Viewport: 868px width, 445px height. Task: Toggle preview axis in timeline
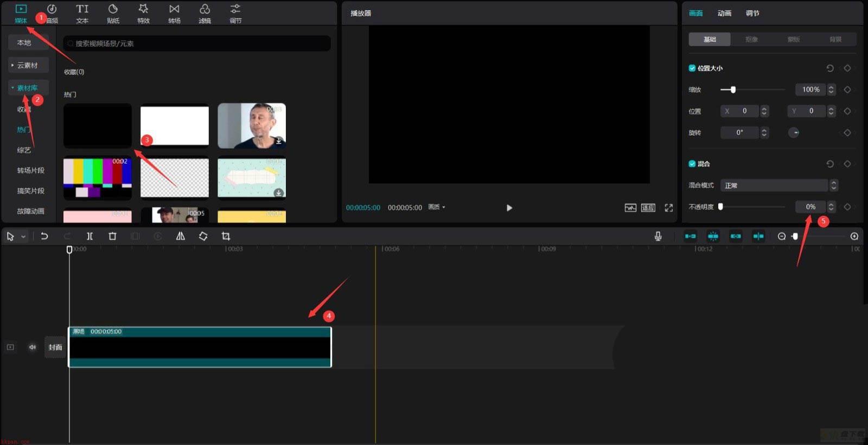click(758, 236)
